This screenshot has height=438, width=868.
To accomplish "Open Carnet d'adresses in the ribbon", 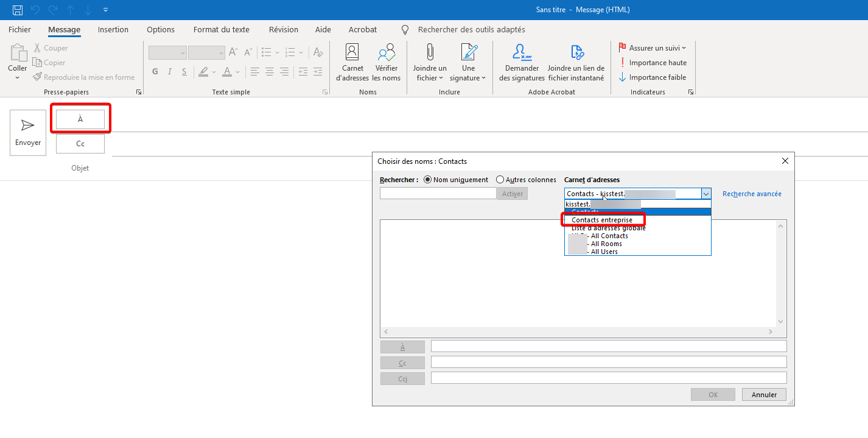I will click(352, 62).
